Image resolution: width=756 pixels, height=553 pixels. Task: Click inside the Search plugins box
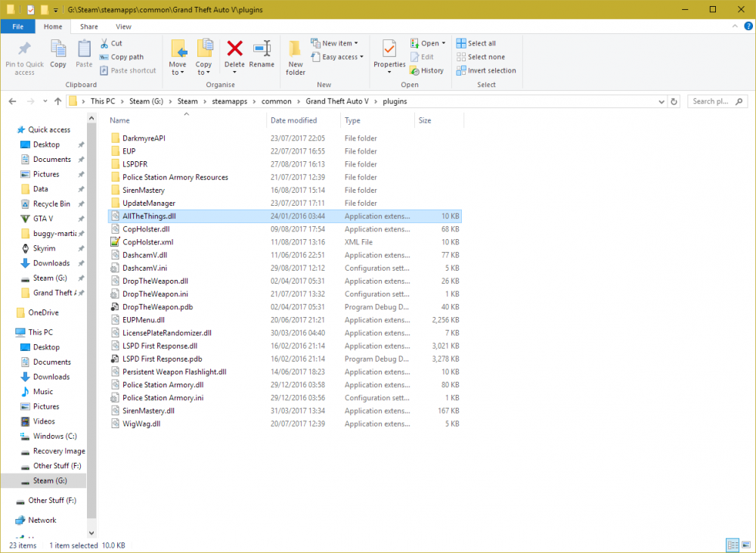coord(711,101)
